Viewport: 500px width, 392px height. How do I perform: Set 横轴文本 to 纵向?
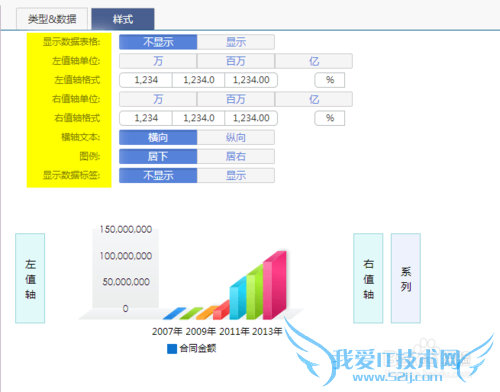click(x=236, y=137)
